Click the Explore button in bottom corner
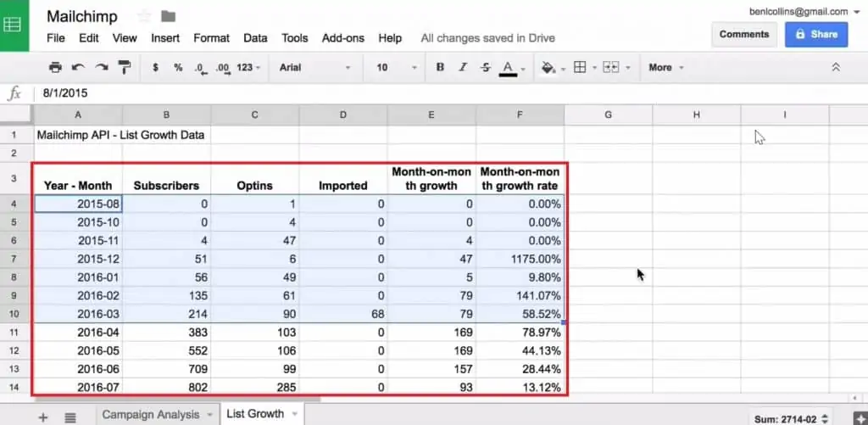The height and width of the screenshot is (425, 868). point(861,418)
